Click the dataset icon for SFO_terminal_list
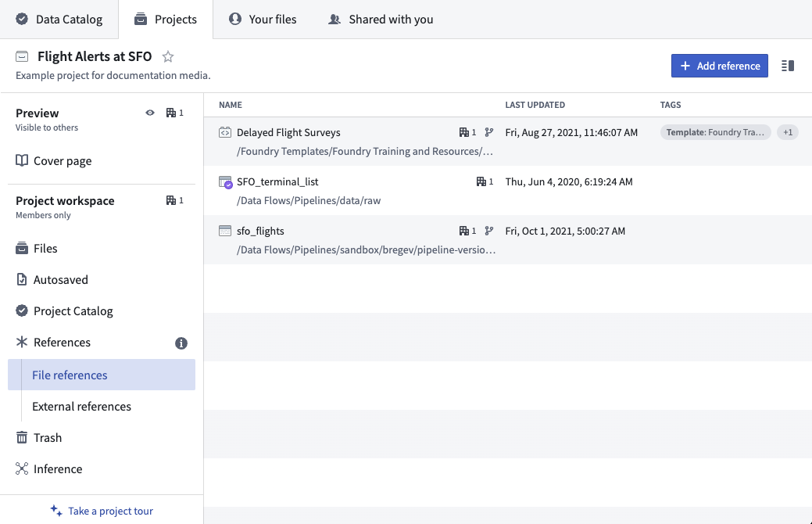 225,182
